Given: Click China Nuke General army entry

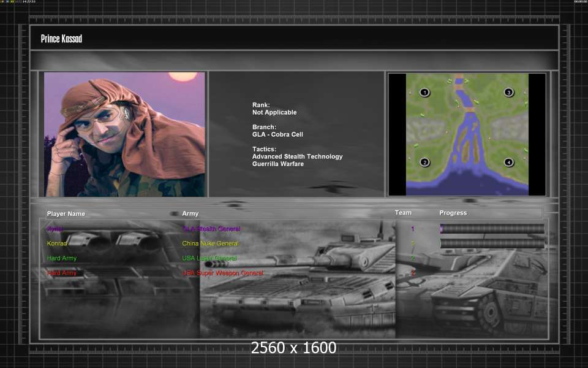Looking at the screenshot, I should (x=210, y=243).
